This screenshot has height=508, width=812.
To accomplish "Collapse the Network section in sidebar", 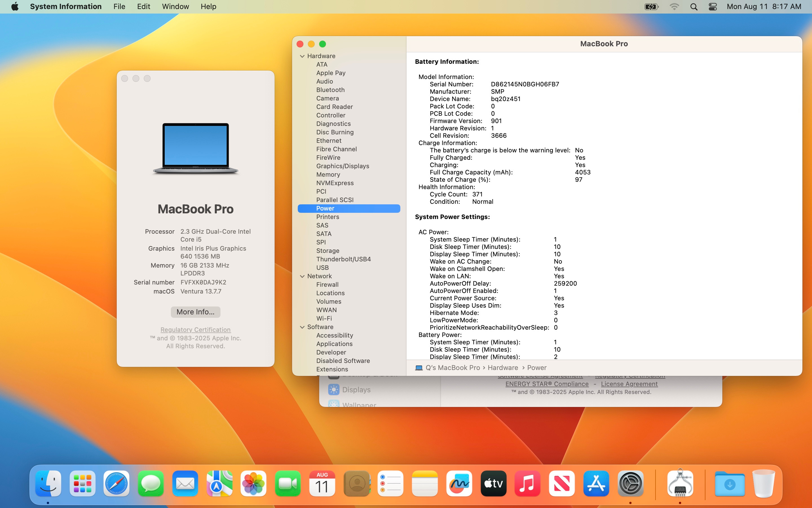I will point(302,276).
